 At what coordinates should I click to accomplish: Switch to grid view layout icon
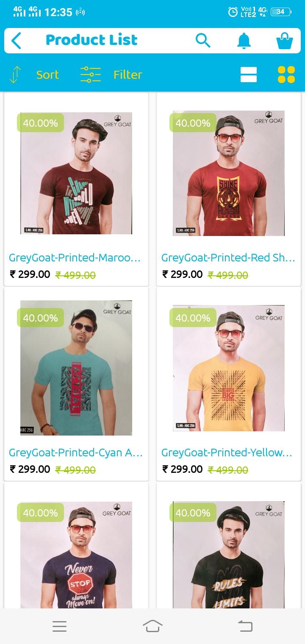(286, 75)
